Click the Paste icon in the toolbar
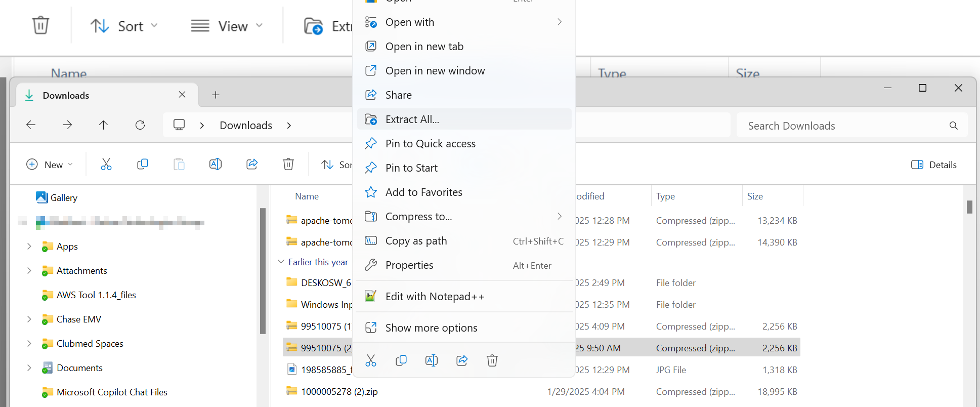This screenshot has height=407, width=980. coord(179,164)
